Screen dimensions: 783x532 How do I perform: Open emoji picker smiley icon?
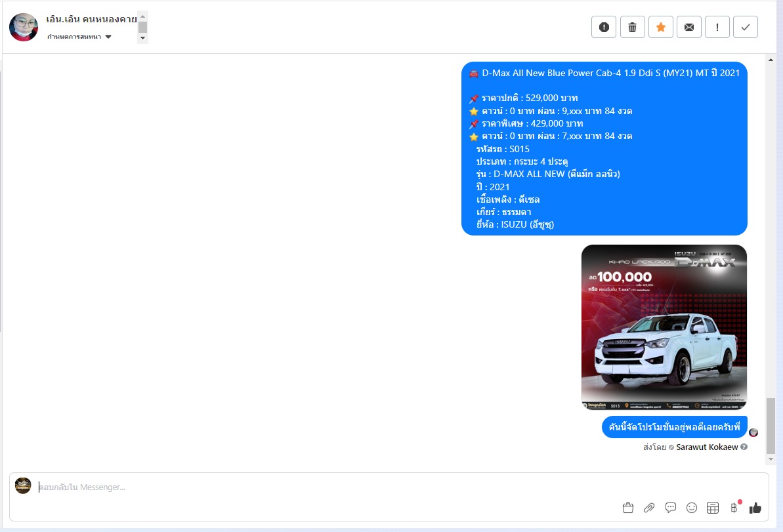pos(692,508)
